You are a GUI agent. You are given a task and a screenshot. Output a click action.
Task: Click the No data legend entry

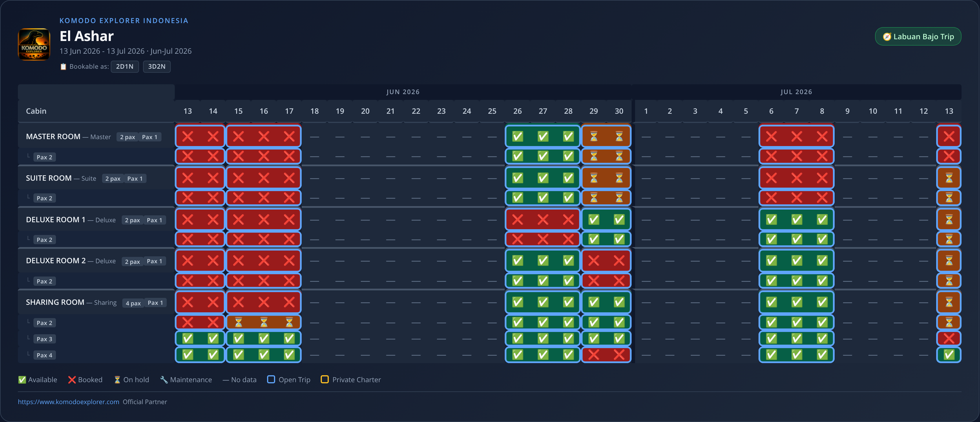240,380
